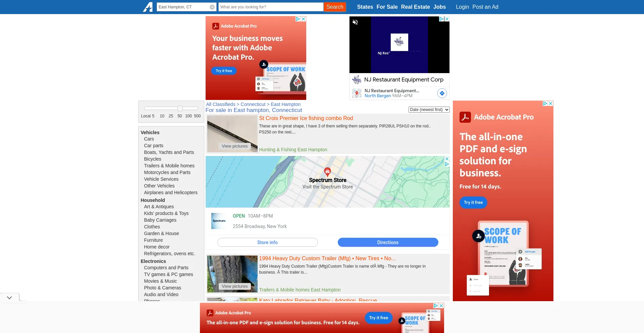This screenshot has height=333, width=644.
Task: Select Bicycles category
Action: click(x=153, y=159)
